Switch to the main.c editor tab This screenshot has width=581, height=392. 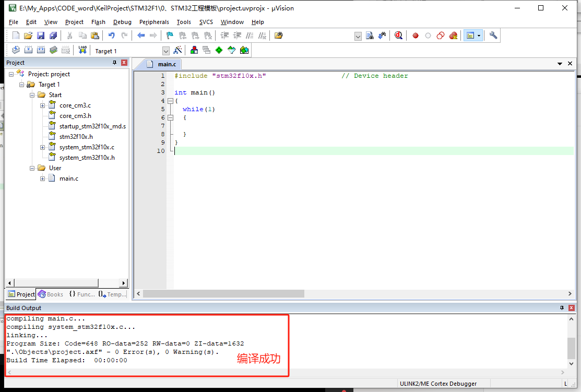click(162, 64)
